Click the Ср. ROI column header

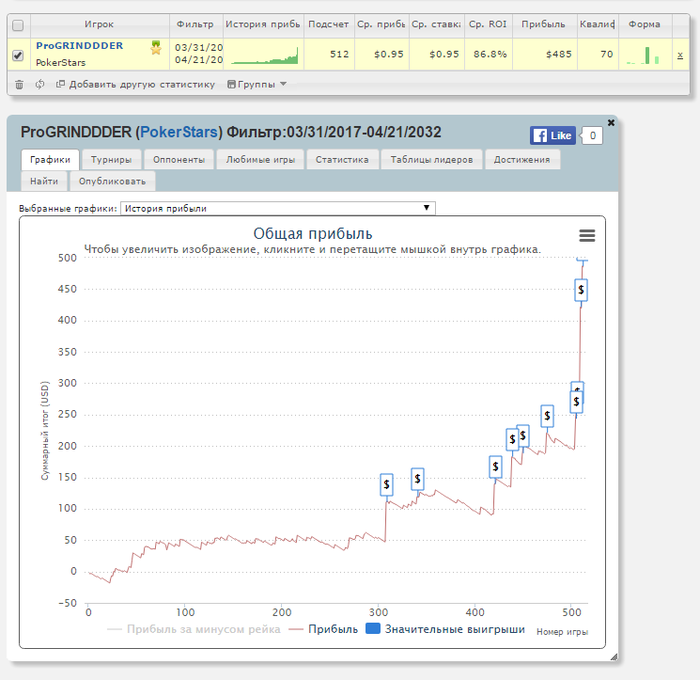488,25
